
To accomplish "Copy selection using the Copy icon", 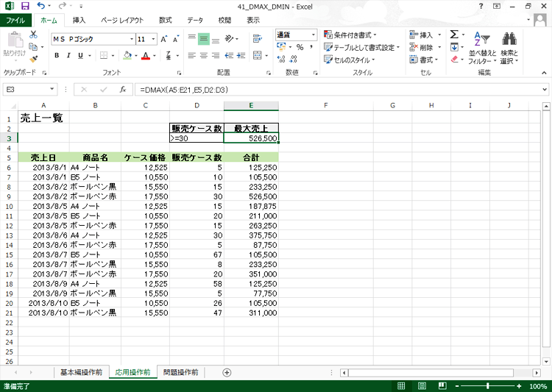I will 33,47.
